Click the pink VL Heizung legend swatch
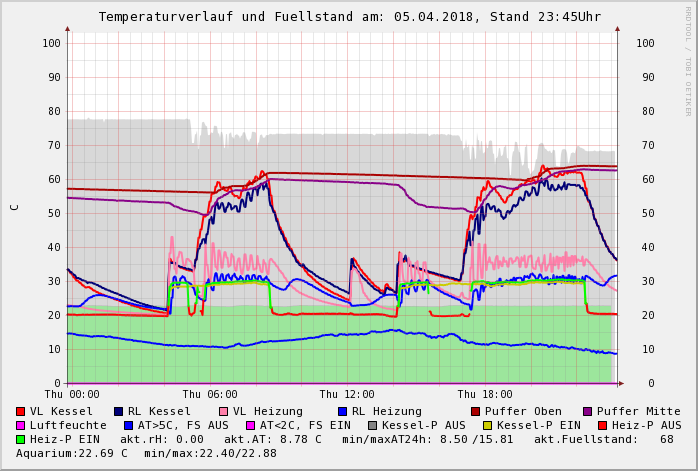 point(223,411)
